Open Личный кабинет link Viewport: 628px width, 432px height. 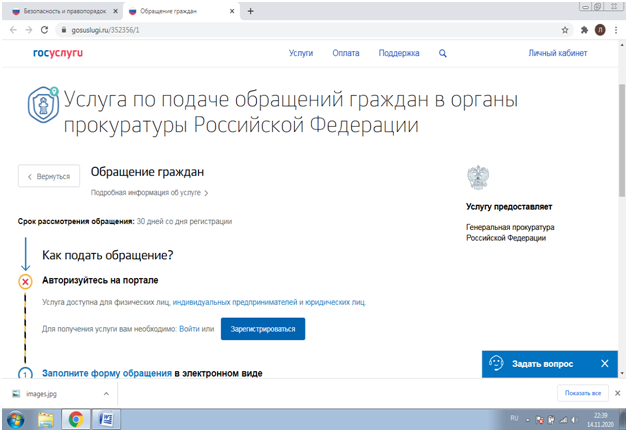click(558, 53)
